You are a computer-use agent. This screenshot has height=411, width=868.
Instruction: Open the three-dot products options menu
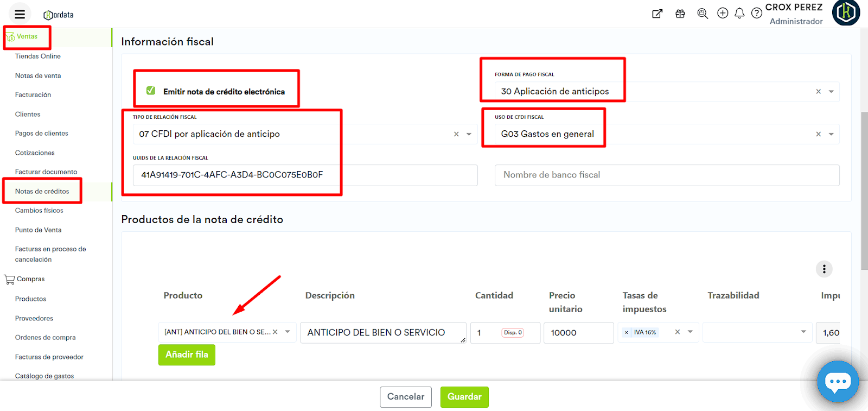tap(824, 269)
